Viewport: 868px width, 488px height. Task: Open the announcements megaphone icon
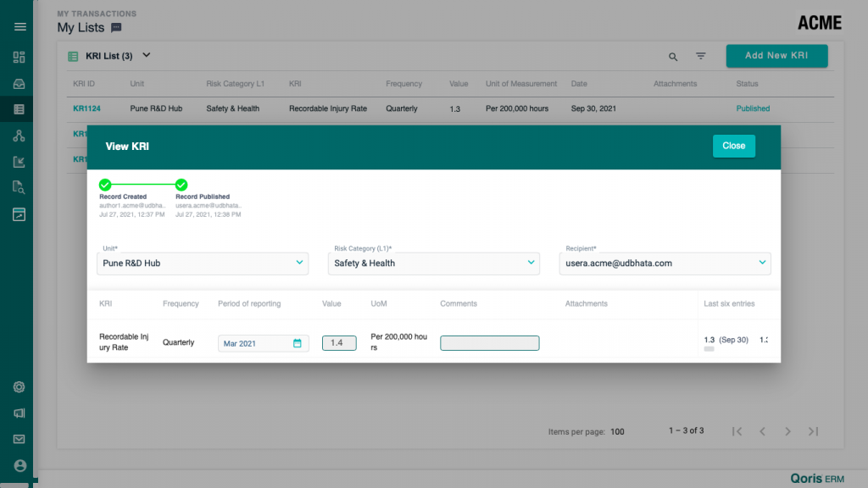[19, 413]
